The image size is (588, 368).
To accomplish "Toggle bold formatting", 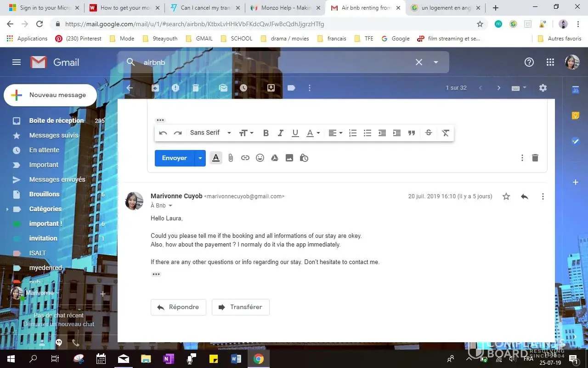I will (x=266, y=133).
